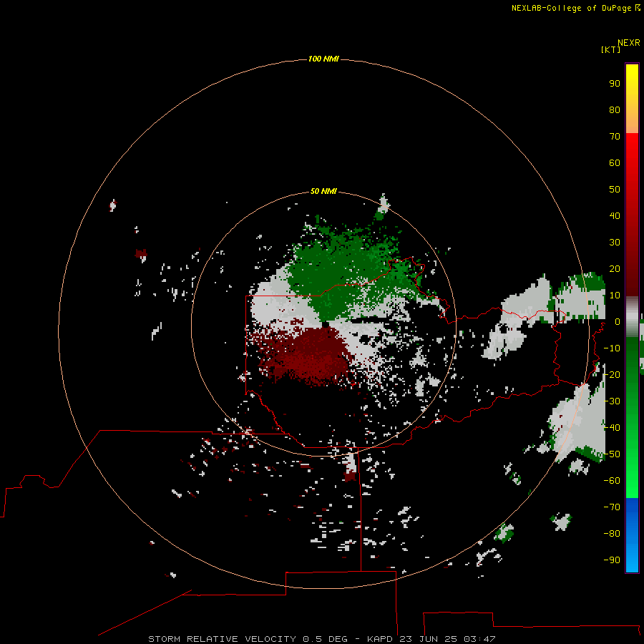Click the -20 scale label
Image resolution: width=644 pixels, height=644 pixels.
(x=612, y=374)
